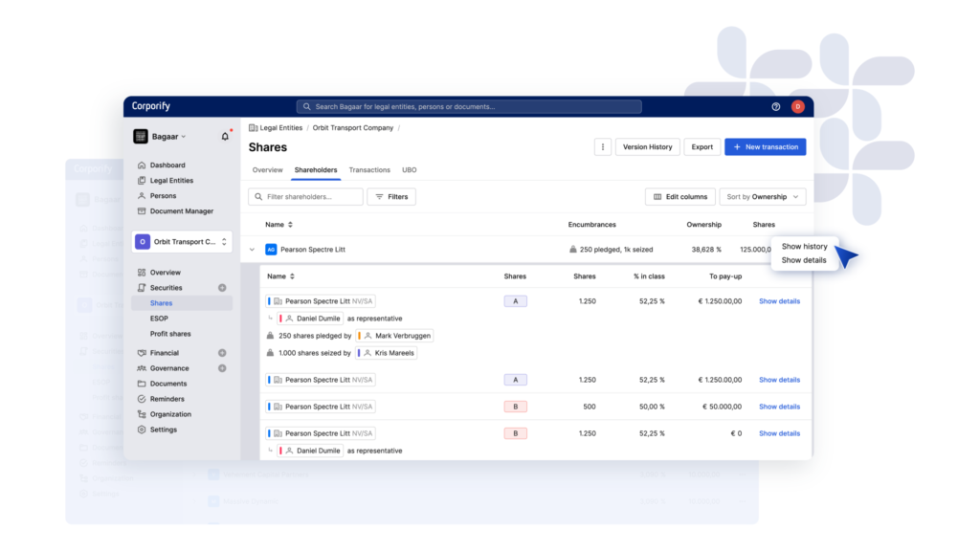Click the pledged encumbrance lock icon

[572, 250]
